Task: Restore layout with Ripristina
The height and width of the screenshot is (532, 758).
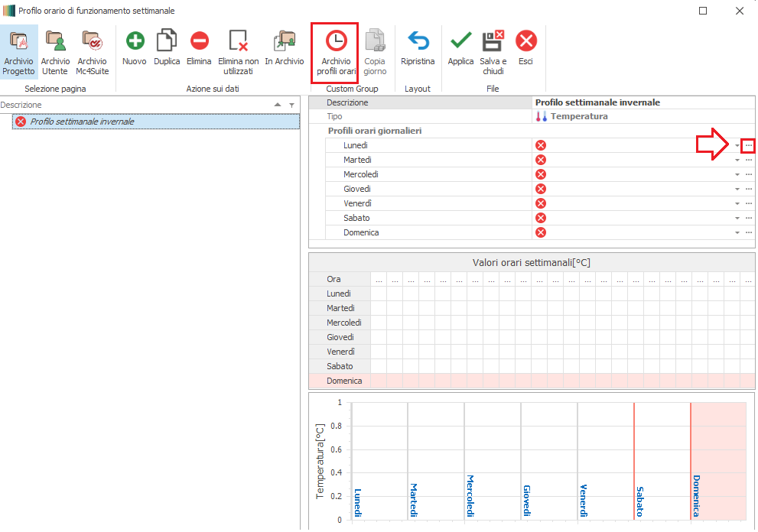Action: (x=418, y=49)
